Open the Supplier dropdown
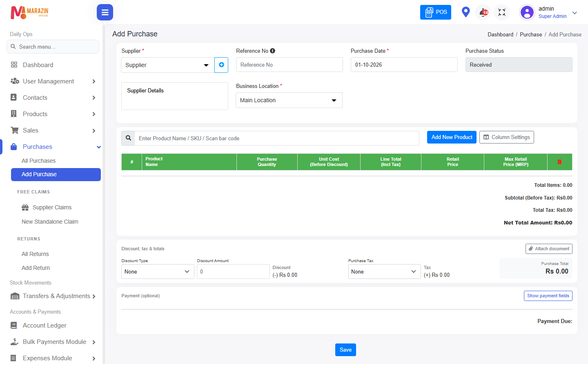This screenshot has height=368, width=588. click(x=168, y=65)
